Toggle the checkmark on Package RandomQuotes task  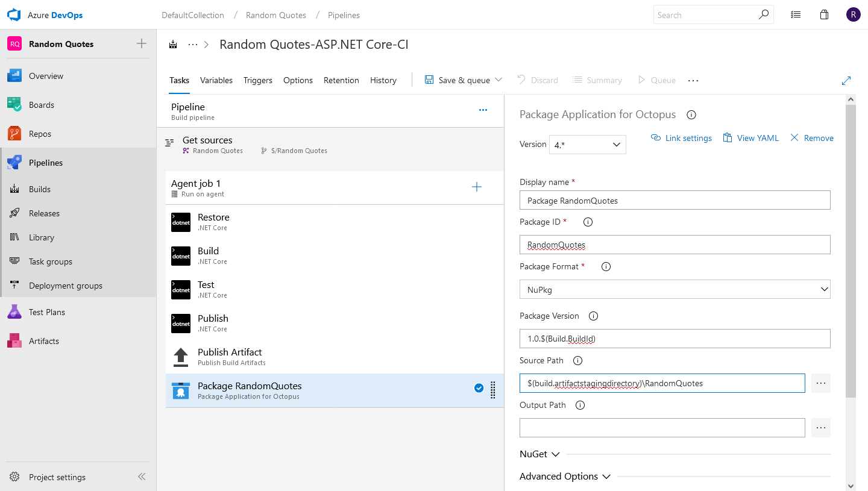(x=479, y=388)
